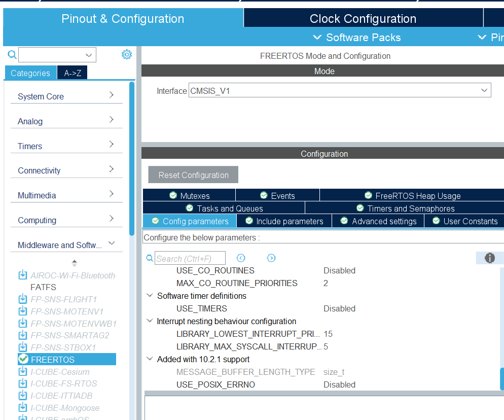Select the Config parameters tab
The width and height of the screenshot is (504, 420).
(x=190, y=221)
